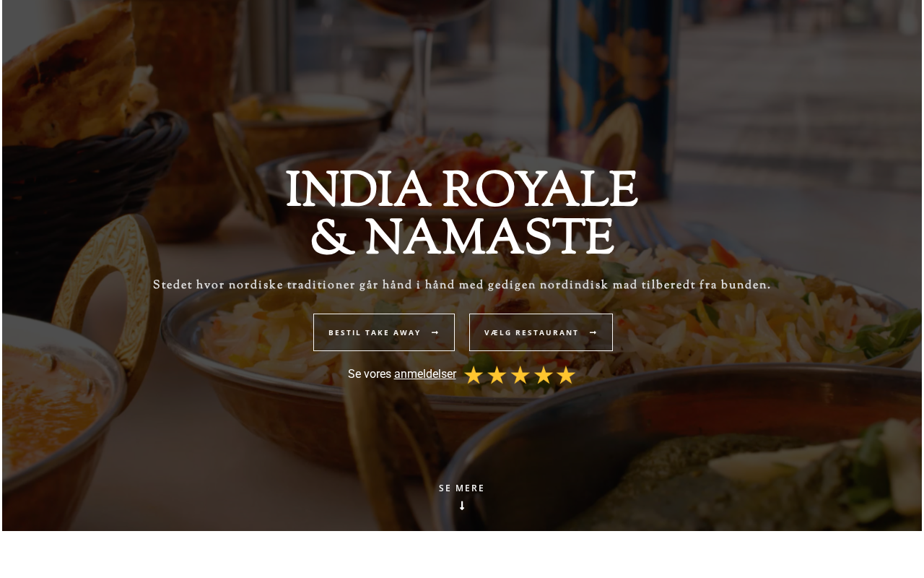The height and width of the screenshot is (578, 924).
Task: Click the fifth gold rating star
Action: (566, 375)
